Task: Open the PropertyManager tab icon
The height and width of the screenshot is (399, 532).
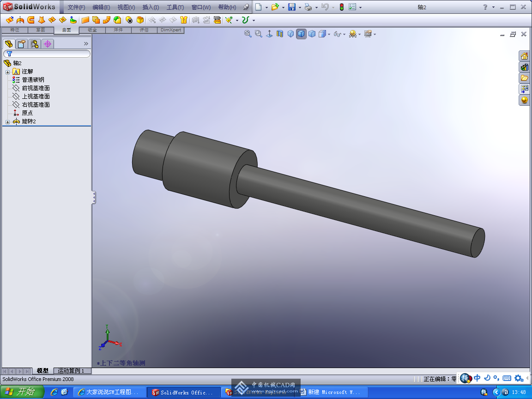Action: pyautogui.click(x=22, y=44)
